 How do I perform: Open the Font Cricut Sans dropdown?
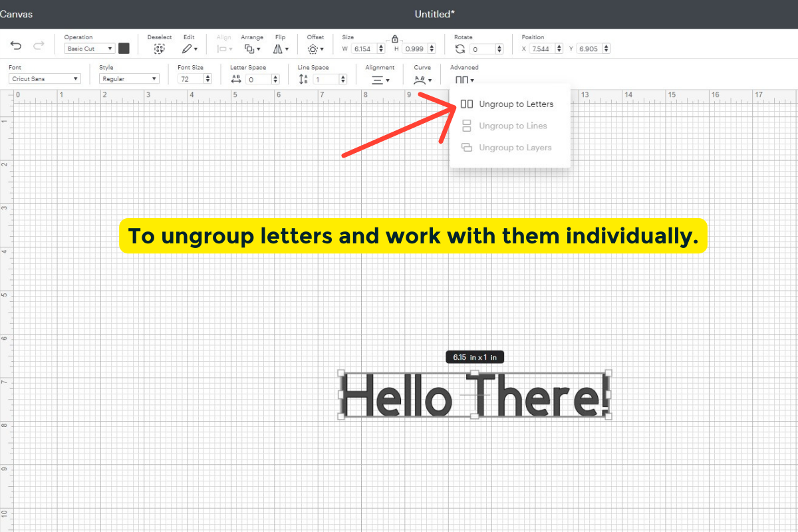[x=45, y=78]
